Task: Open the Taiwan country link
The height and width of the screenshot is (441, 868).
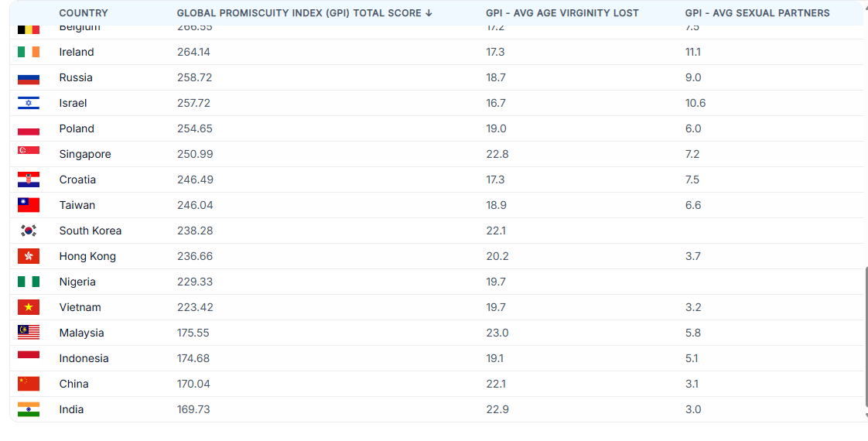Action: (77, 205)
